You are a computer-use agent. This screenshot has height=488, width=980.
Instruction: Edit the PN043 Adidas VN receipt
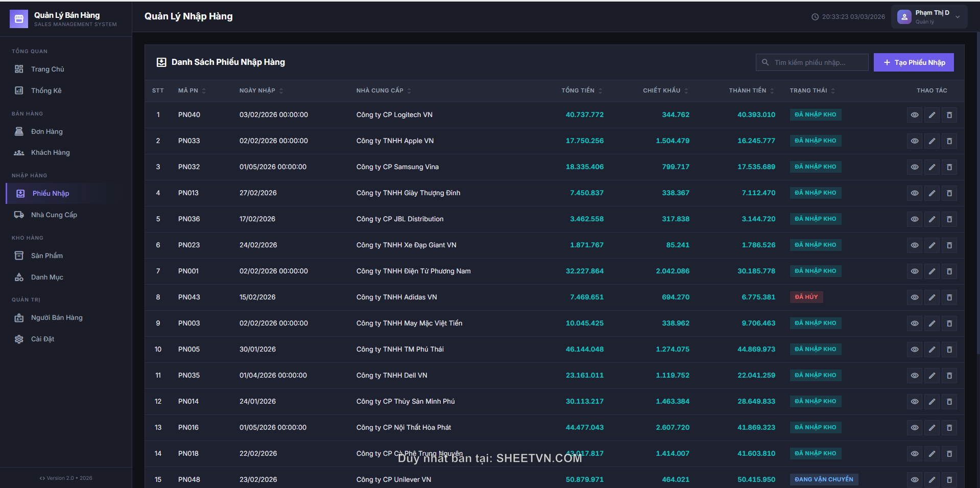tap(931, 297)
